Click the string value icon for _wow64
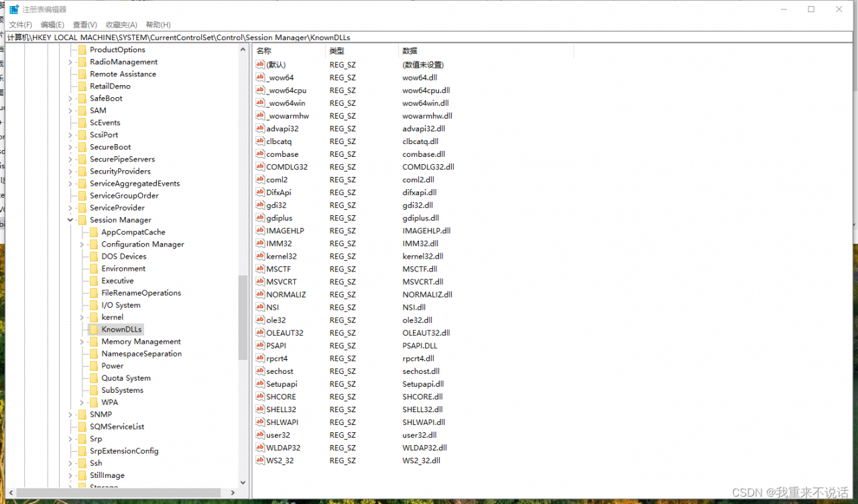This screenshot has height=504, width=858. (261, 77)
